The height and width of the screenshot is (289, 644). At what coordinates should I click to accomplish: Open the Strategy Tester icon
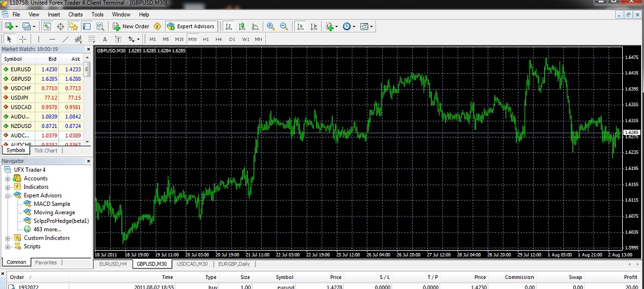click(100, 27)
